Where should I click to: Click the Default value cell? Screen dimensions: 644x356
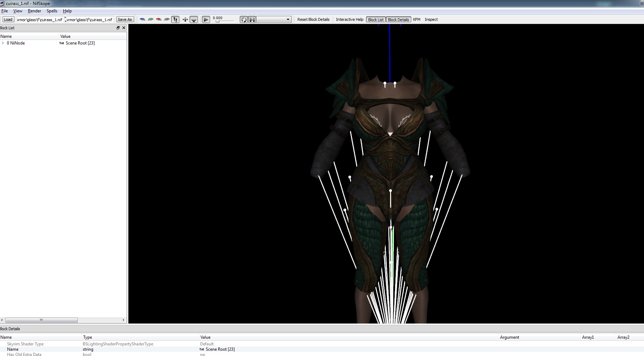(207, 344)
